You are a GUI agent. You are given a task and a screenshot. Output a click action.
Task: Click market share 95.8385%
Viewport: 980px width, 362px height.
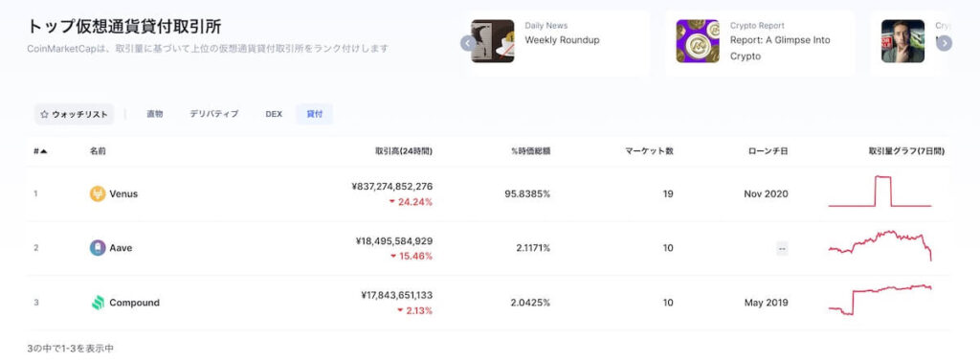click(x=527, y=193)
